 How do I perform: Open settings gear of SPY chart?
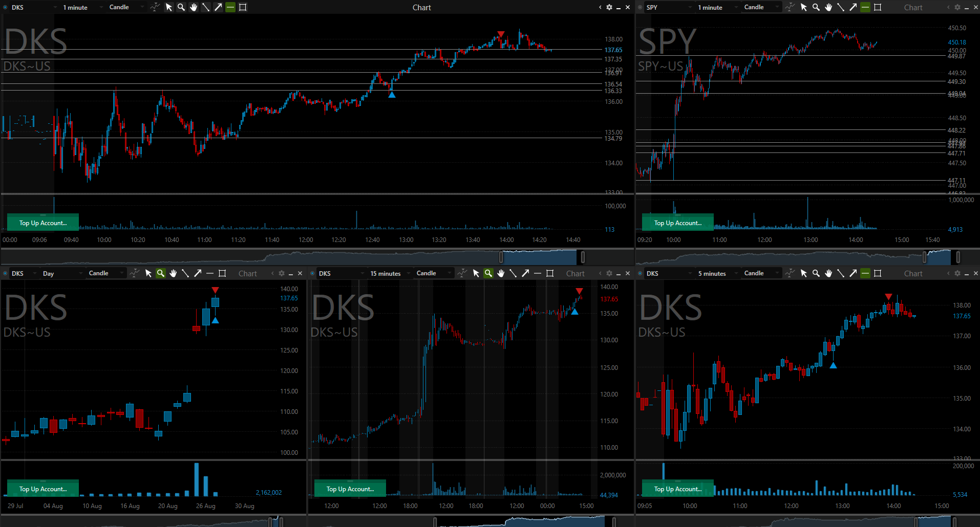coord(957,7)
